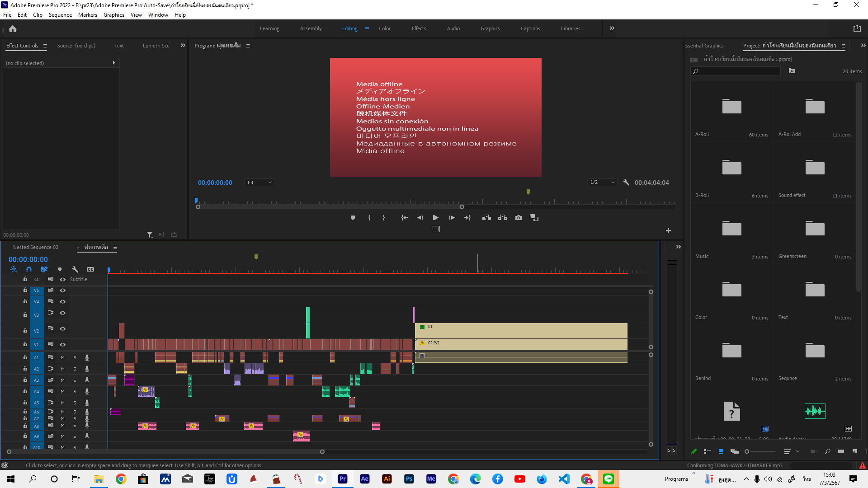Step back one frame
The width and height of the screenshot is (868, 488).
(420, 218)
